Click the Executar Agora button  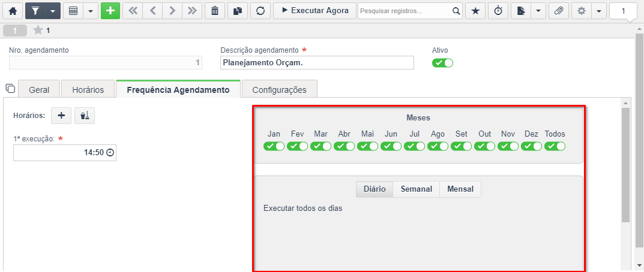[x=315, y=11]
